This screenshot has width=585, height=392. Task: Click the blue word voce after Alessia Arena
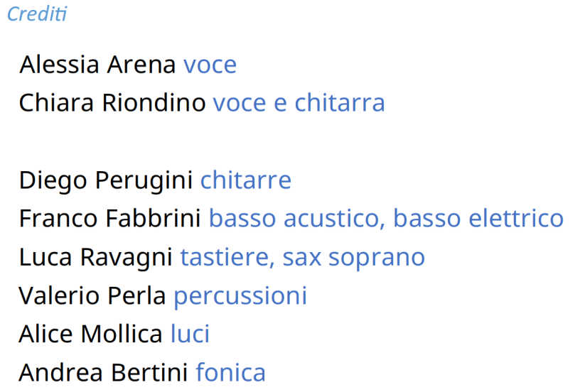click(x=210, y=65)
